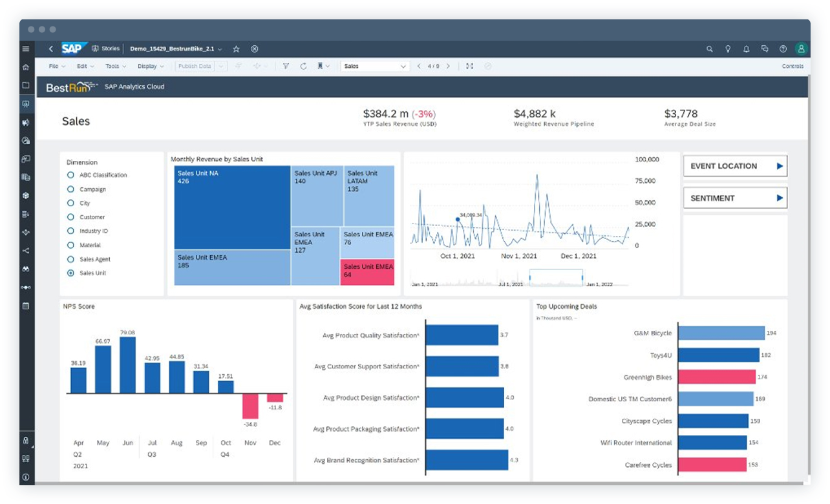Refresh the story data
830x504 pixels.
pos(303,66)
